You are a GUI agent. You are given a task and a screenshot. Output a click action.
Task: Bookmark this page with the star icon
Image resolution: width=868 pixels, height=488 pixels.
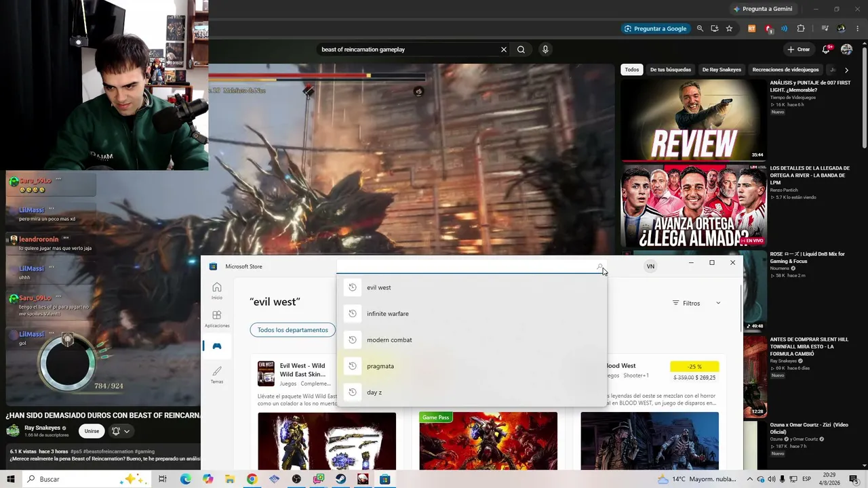coord(729,28)
